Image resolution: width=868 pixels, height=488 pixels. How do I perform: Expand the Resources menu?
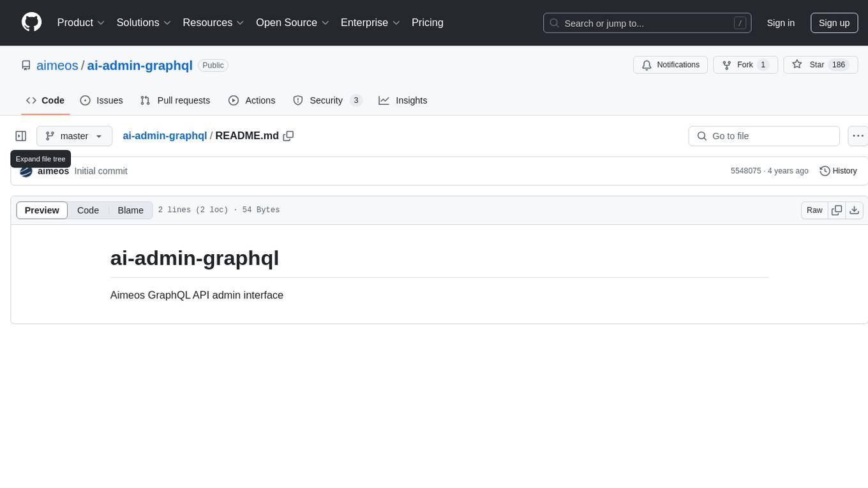[213, 22]
